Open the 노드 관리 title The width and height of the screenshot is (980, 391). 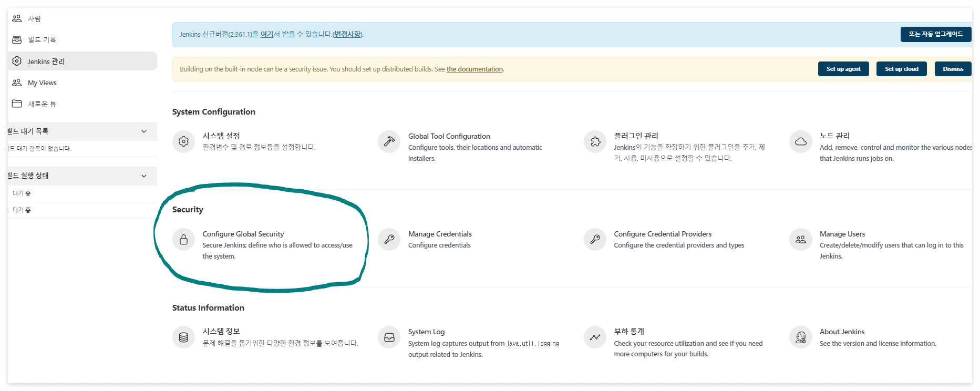tap(834, 136)
